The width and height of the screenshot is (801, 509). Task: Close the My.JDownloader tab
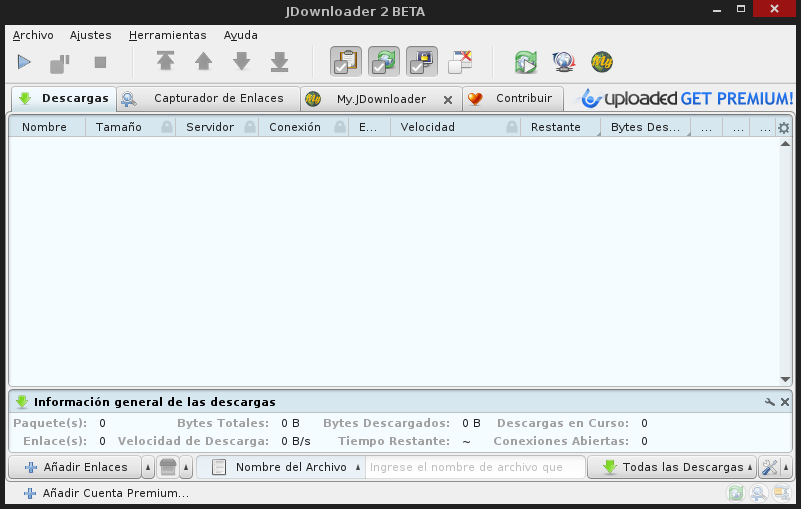tap(448, 100)
